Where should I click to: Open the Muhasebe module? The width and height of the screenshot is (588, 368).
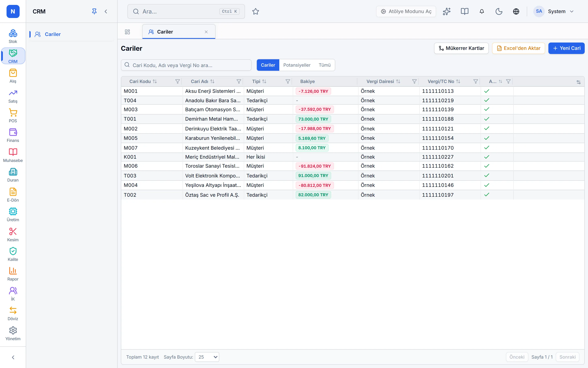[13, 155]
